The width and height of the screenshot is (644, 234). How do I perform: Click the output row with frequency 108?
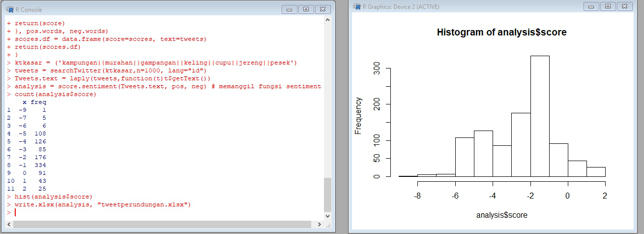(27, 134)
